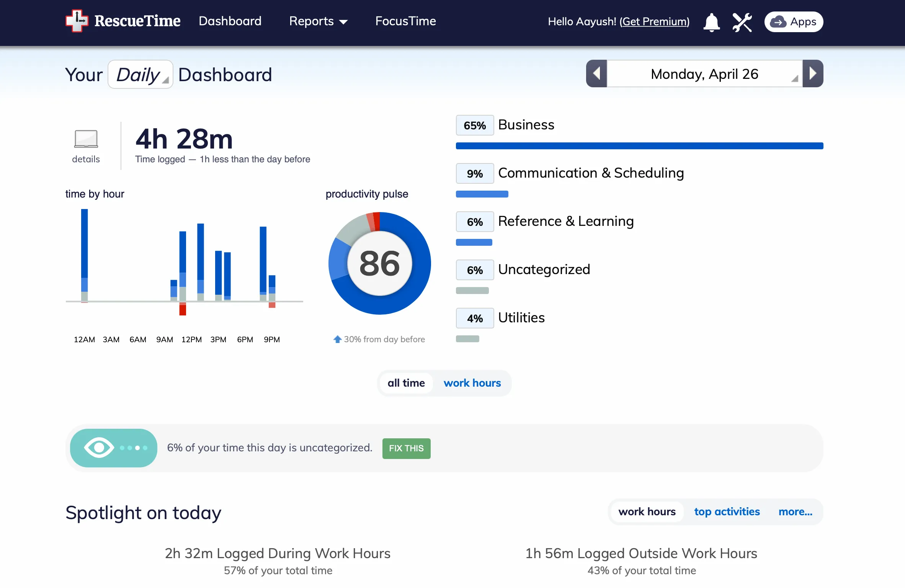Viewport: 905px width, 588px height.
Task: Click the Get Premium link
Action: point(654,21)
